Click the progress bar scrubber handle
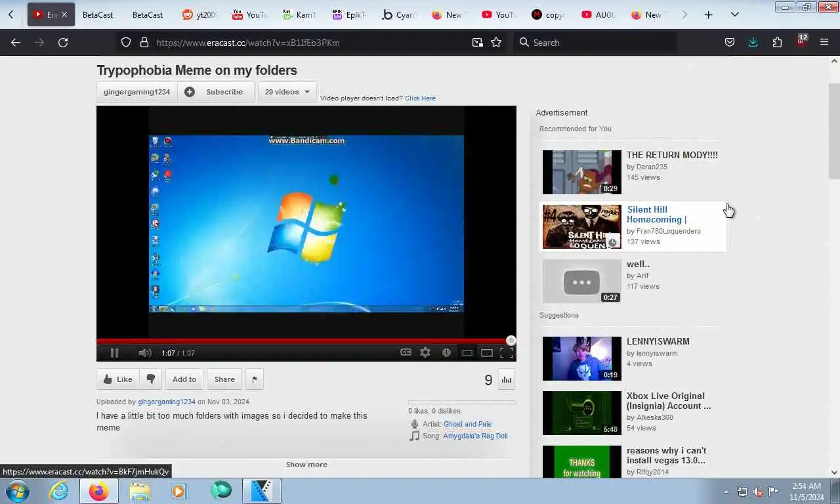The image size is (840, 504). tap(511, 341)
